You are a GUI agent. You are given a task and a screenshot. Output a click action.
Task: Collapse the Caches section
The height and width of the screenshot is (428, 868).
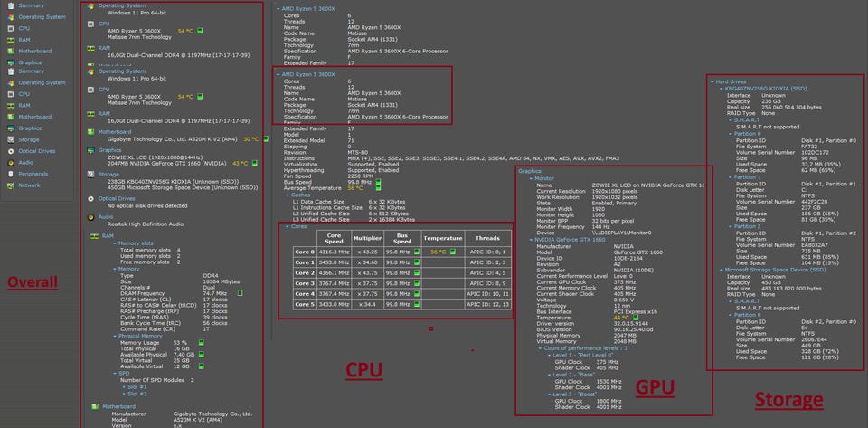(x=288, y=195)
